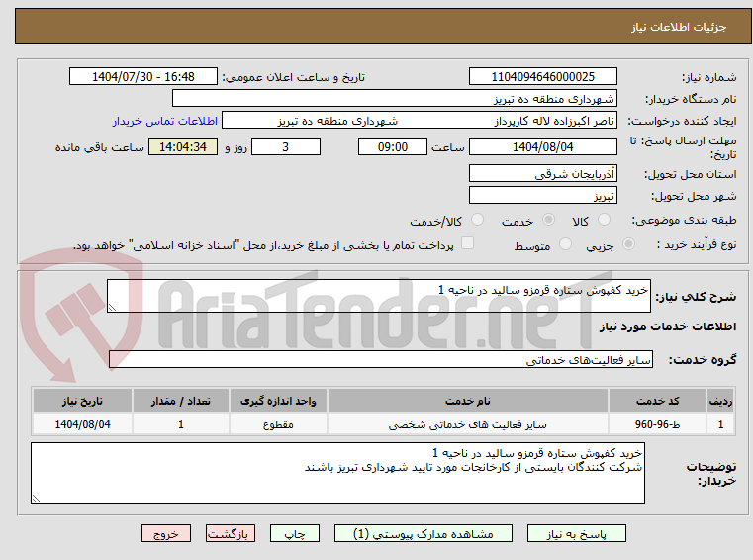Screen dimensions: 753x560
Task: Click the buyer name field شهرداری منطقه ده تبریز
Action: coord(394,99)
